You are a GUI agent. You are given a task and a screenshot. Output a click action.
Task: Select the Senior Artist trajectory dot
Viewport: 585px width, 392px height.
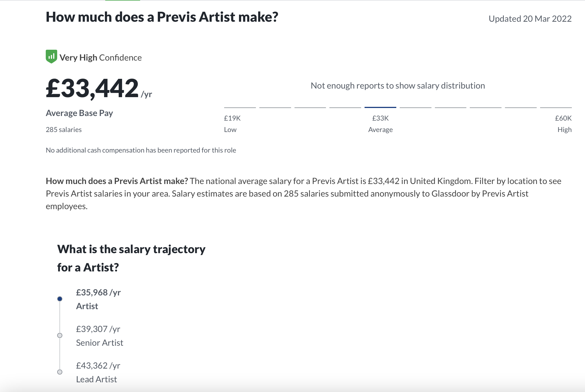(x=60, y=335)
